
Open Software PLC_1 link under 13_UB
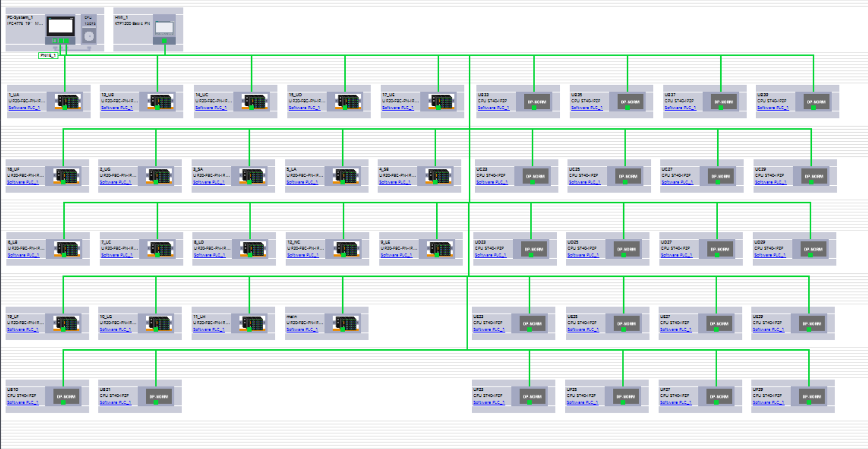116,108
